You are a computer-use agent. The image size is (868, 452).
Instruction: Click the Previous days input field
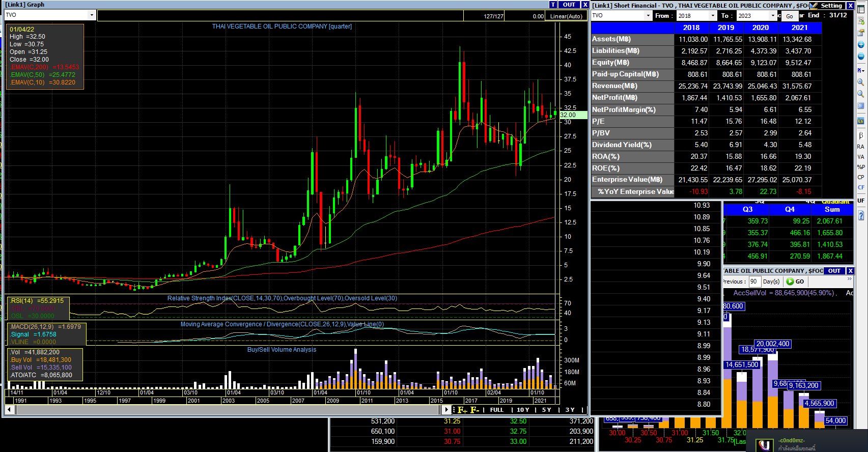tap(754, 281)
